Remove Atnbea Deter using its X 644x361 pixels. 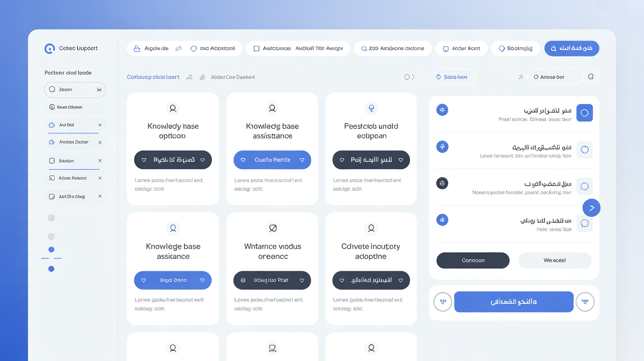(100, 142)
